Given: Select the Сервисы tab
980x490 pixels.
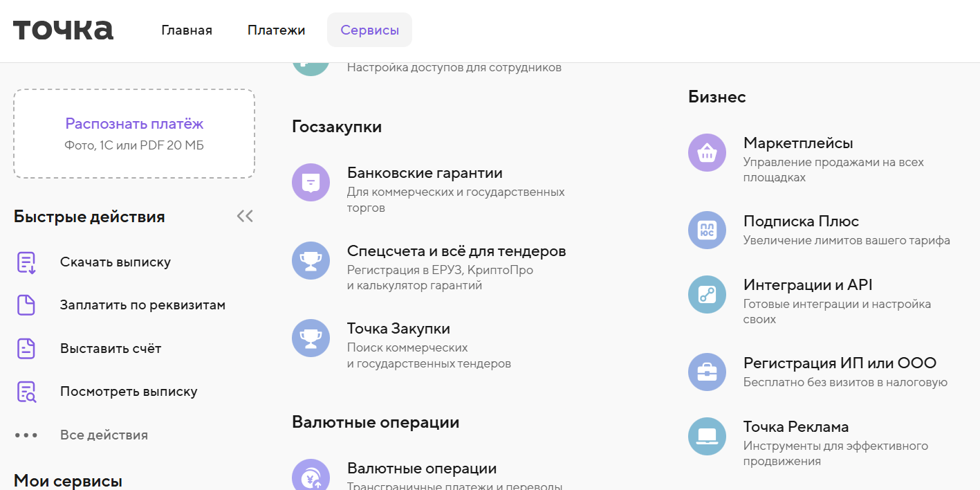Looking at the screenshot, I should pyautogui.click(x=369, y=30).
